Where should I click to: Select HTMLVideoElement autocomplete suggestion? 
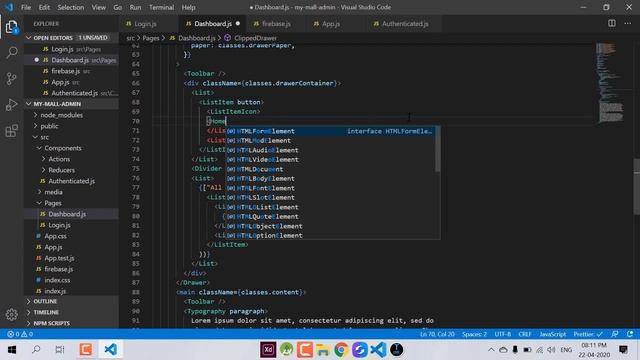331,160
